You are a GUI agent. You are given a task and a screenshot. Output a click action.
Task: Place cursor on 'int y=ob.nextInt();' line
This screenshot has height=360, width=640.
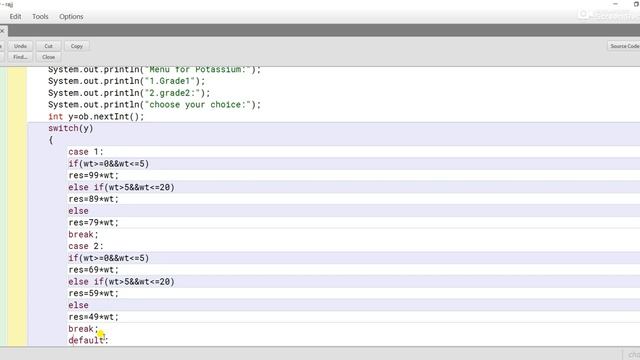96,116
